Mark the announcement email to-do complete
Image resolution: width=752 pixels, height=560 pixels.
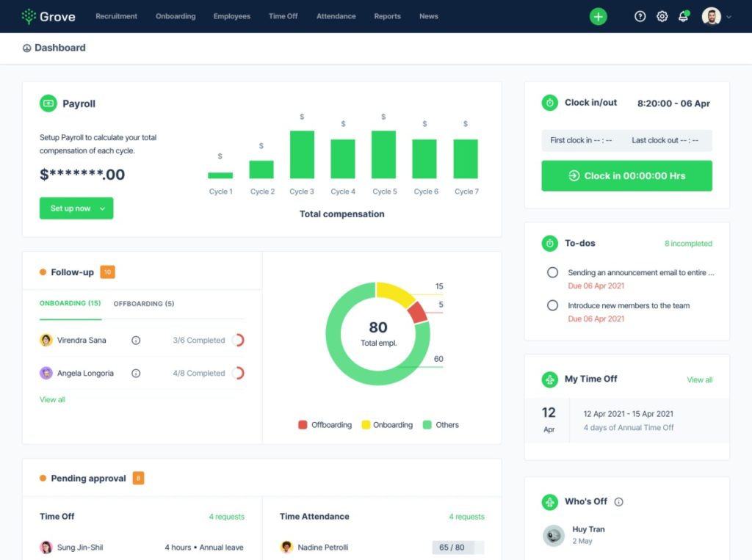(552, 272)
